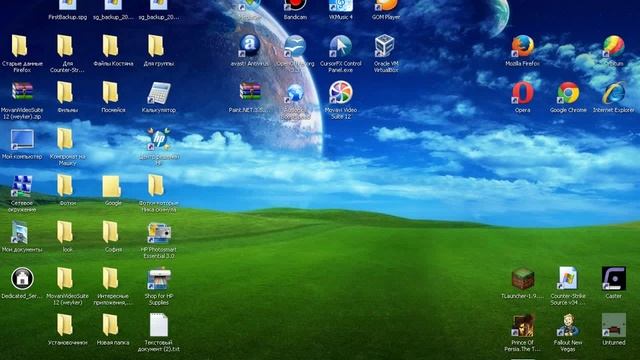The image size is (640, 360).
Task: Open the Fallout New Vegas shortcut
Action: (568, 325)
